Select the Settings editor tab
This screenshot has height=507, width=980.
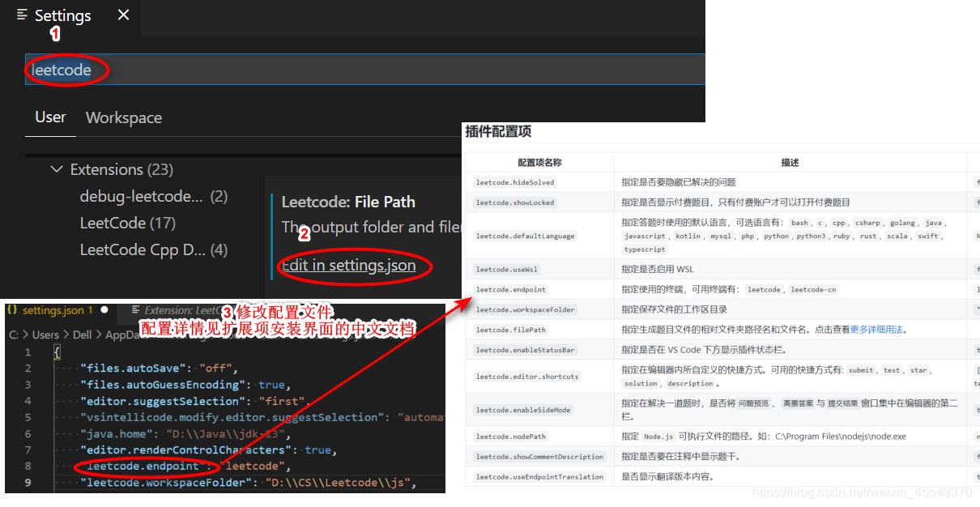[71, 15]
